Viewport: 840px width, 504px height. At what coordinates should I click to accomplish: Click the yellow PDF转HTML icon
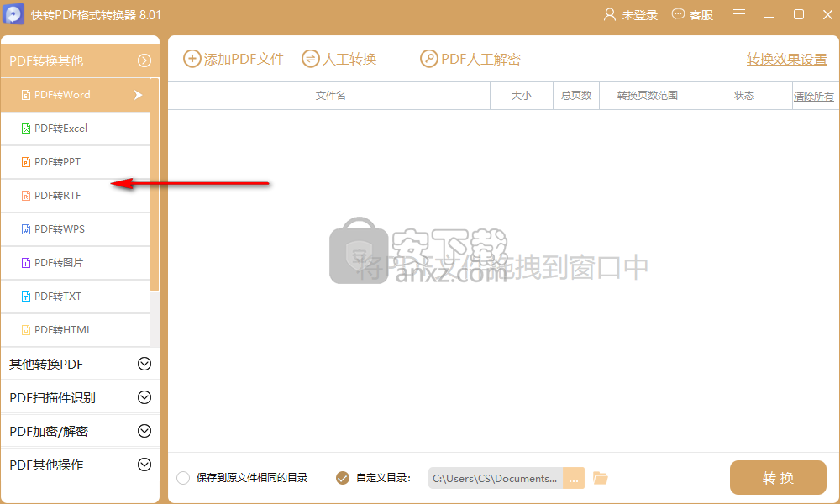pos(26,330)
